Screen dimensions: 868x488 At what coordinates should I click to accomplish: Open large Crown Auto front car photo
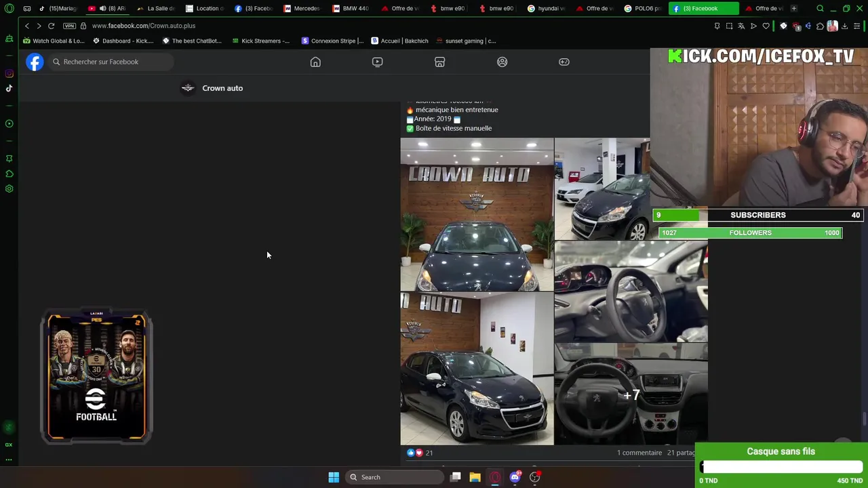click(x=477, y=214)
